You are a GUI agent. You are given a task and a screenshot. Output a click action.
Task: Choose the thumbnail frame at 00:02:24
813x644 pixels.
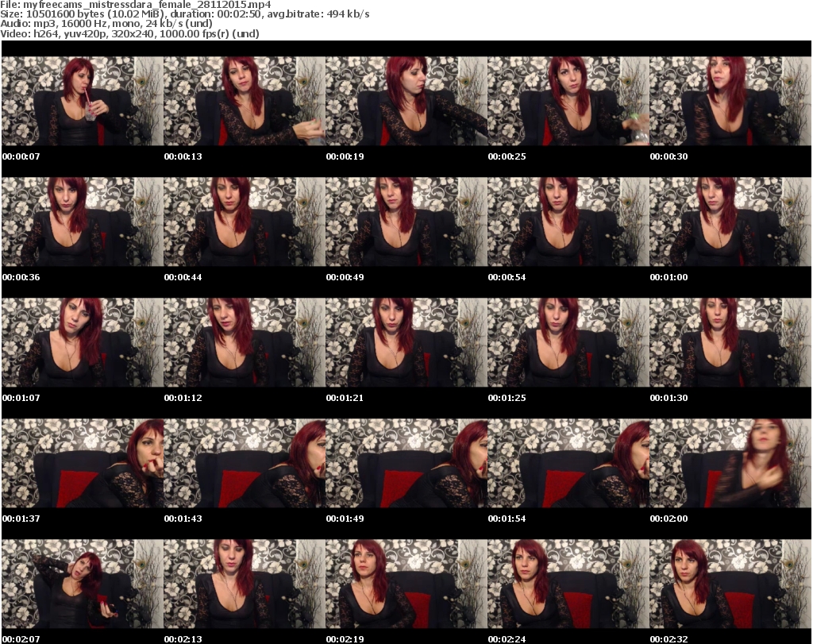pos(568,584)
